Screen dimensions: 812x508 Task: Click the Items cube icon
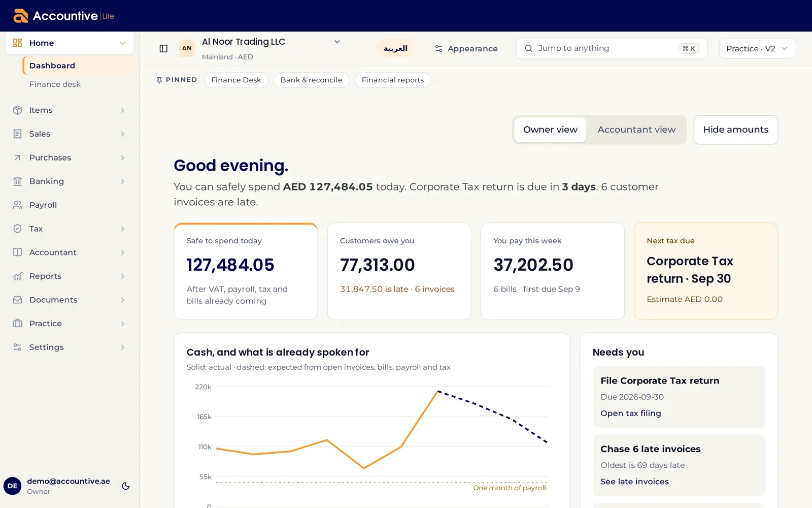point(17,110)
